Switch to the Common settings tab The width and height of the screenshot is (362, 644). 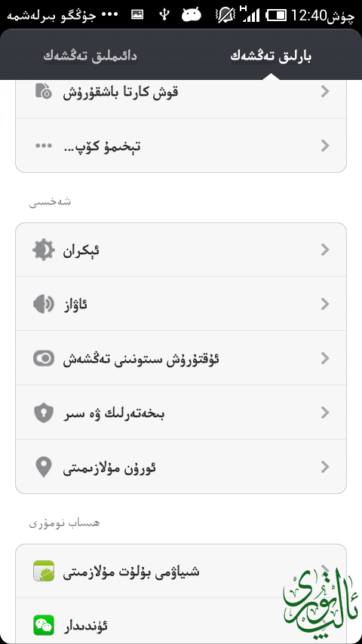(90, 57)
